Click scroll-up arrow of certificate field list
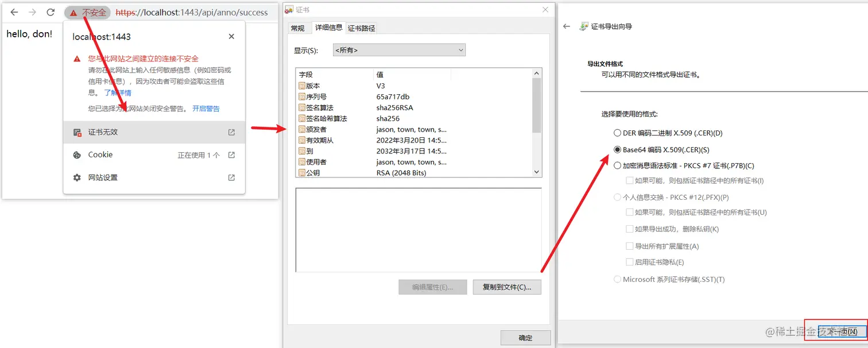The height and width of the screenshot is (348, 868). 537,73
